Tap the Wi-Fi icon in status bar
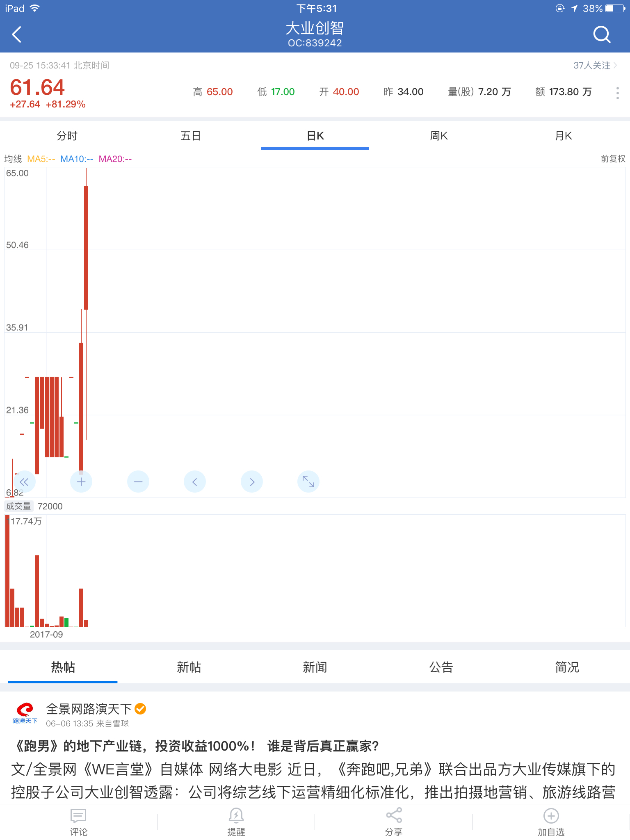The width and height of the screenshot is (630, 840). [x=35, y=8]
